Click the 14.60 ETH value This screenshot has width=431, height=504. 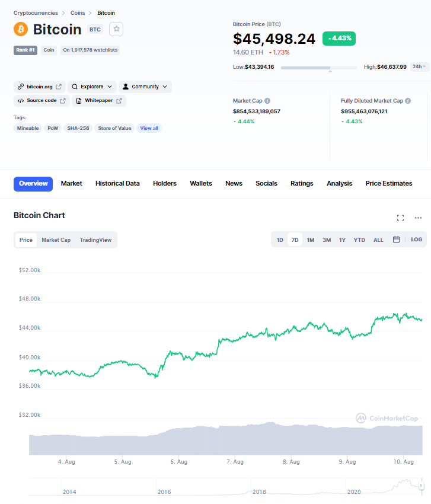pos(248,52)
